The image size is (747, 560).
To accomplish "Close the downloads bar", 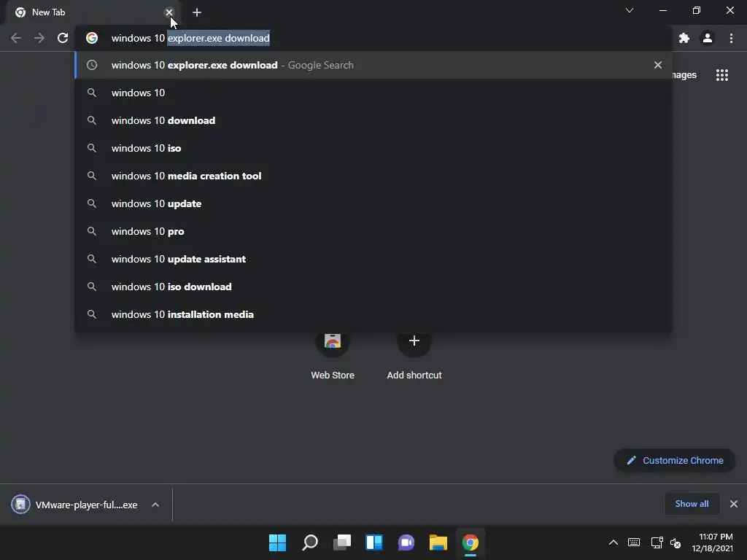I will [734, 504].
